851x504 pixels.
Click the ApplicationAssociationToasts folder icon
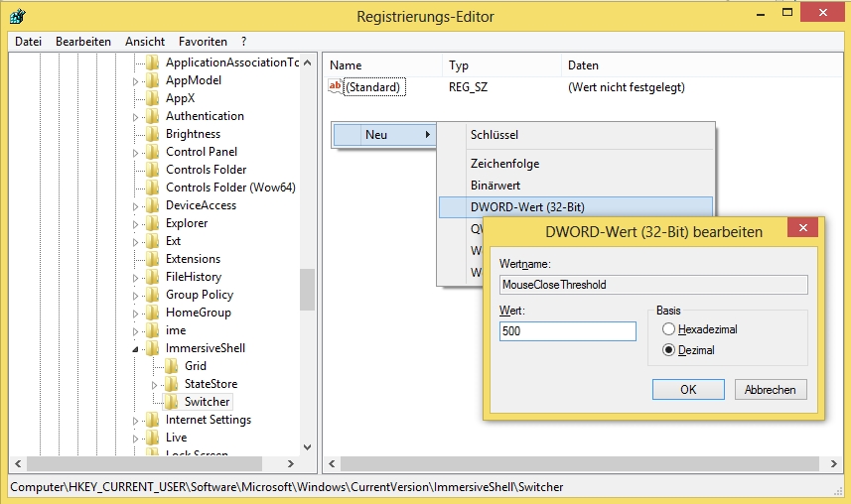click(x=153, y=63)
